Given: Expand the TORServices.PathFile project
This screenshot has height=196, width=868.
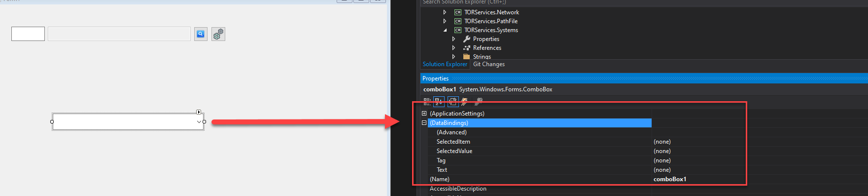Looking at the screenshot, I should 445,21.
